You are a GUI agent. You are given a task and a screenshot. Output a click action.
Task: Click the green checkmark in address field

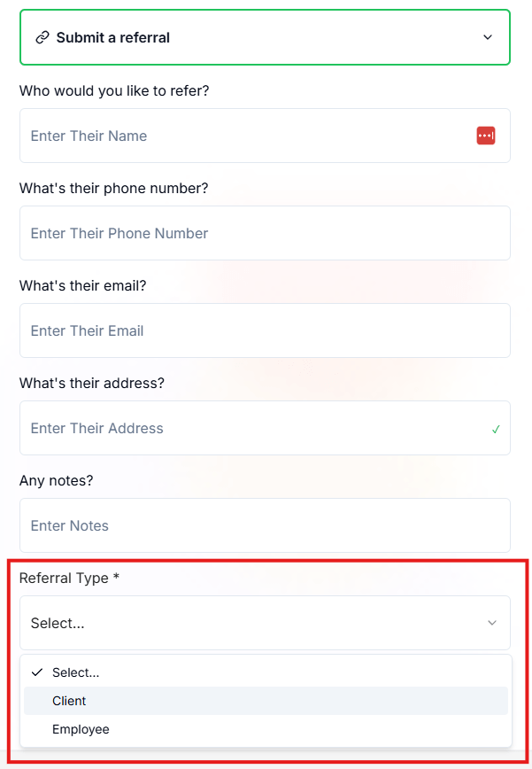pyautogui.click(x=496, y=430)
